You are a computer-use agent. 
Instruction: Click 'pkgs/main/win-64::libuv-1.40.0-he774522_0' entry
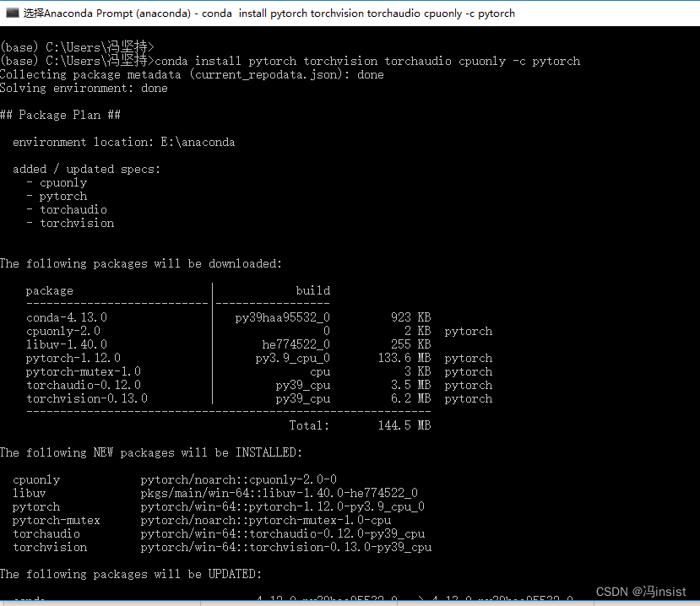[x=279, y=493]
